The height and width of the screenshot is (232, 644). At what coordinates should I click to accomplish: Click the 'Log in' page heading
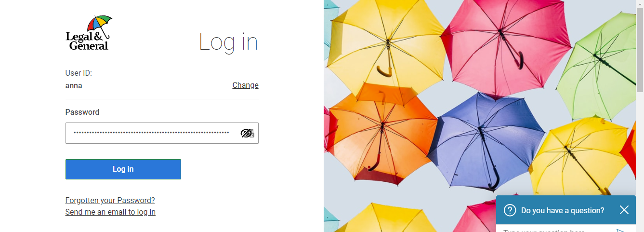click(228, 42)
